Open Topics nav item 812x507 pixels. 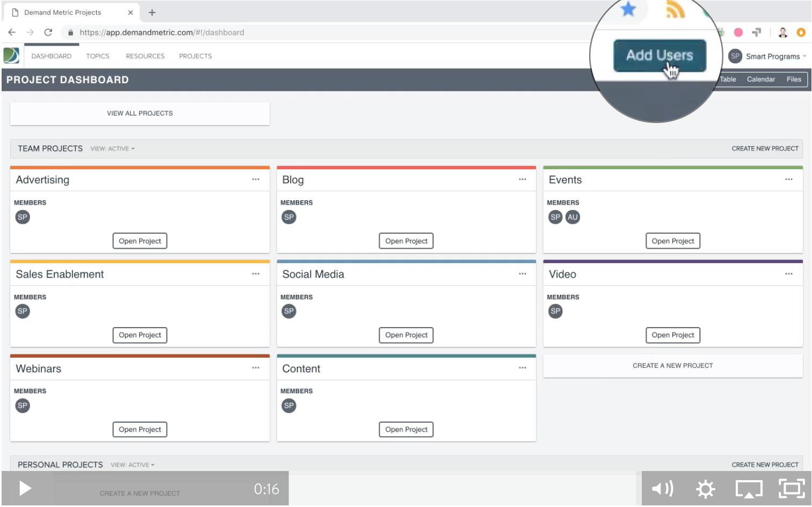click(98, 56)
